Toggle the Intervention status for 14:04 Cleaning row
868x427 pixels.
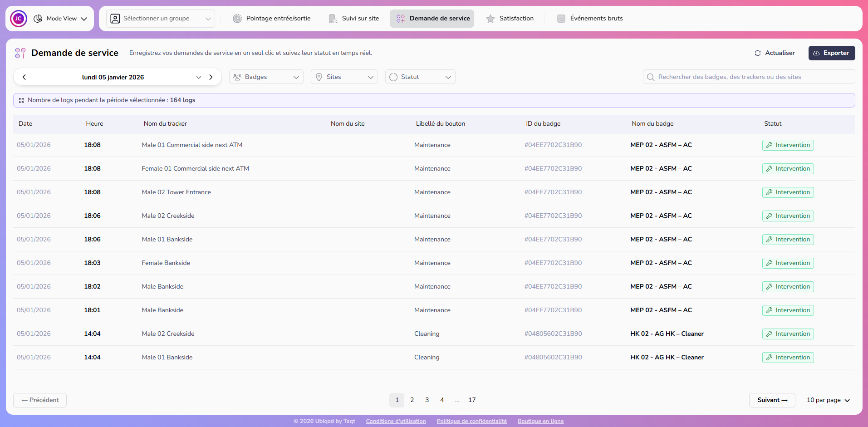788,334
